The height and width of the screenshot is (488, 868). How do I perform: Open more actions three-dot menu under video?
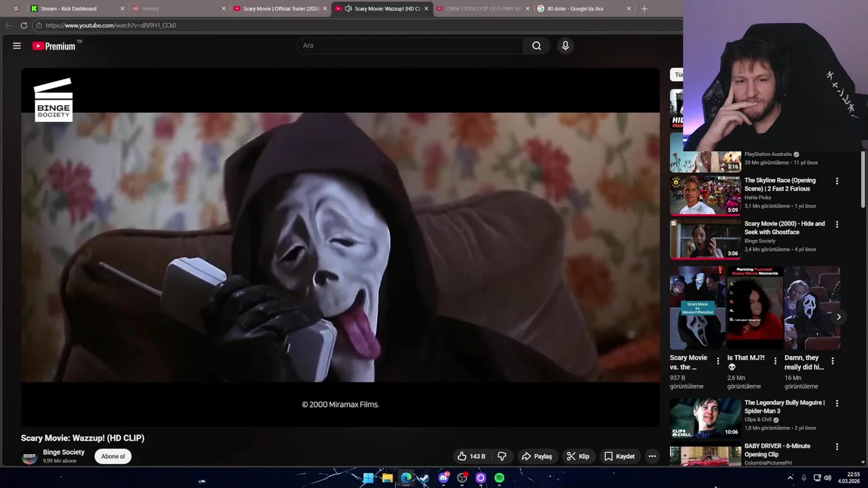click(652, 456)
